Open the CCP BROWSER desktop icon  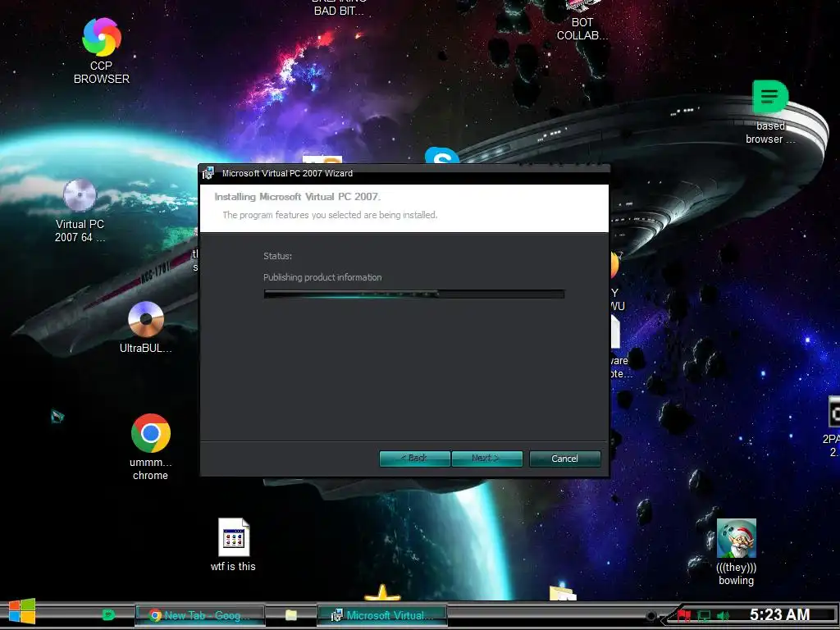pyautogui.click(x=101, y=51)
